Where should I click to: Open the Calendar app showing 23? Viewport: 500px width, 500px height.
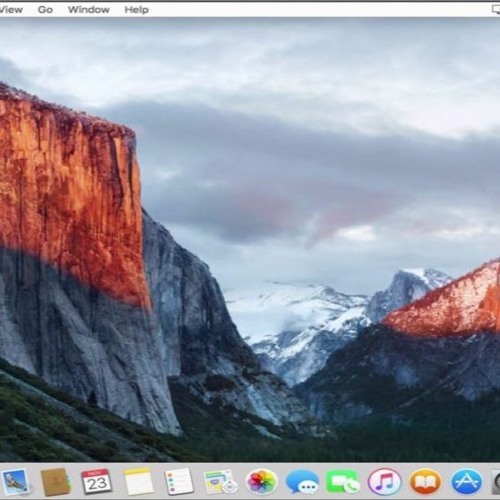pyautogui.click(x=96, y=481)
